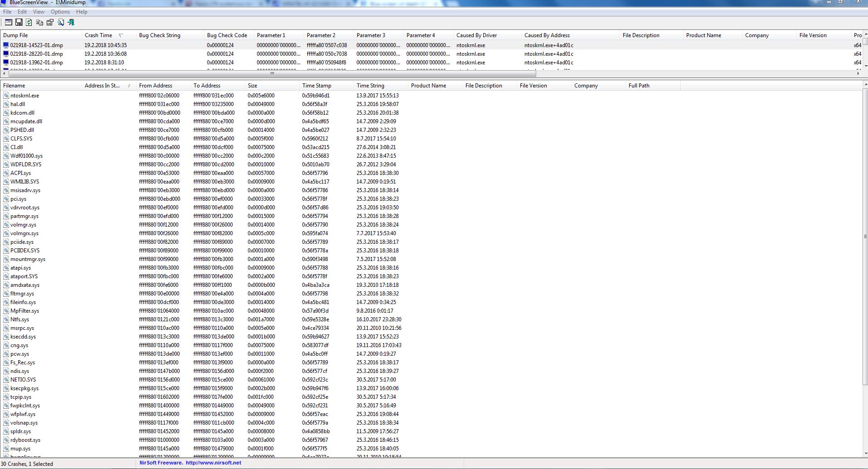Click the file icon next to ndis.sys
This screenshot has height=469, width=868.
tap(6, 371)
